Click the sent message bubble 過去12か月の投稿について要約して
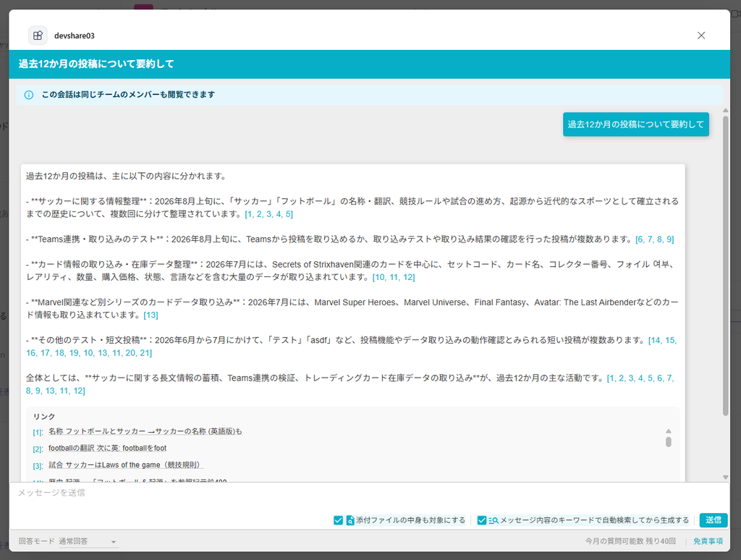The image size is (741, 560). point(635,124)
